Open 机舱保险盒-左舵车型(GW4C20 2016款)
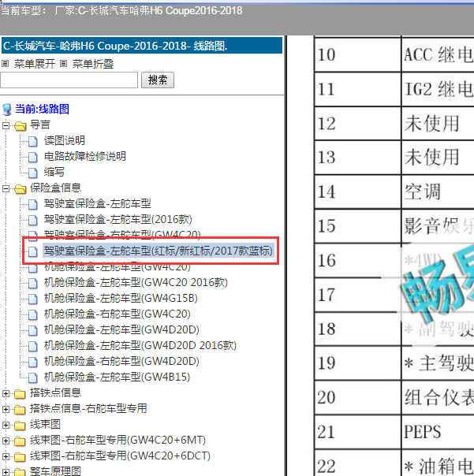The image size is (474, 476). tap(136, 283)
